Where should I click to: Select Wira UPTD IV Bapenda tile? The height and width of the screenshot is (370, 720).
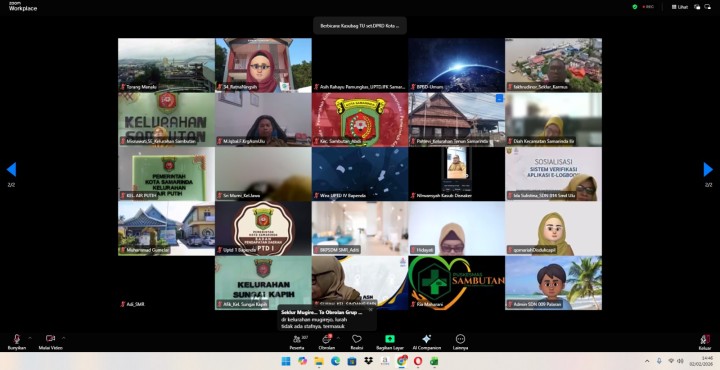tap(360, 174)
